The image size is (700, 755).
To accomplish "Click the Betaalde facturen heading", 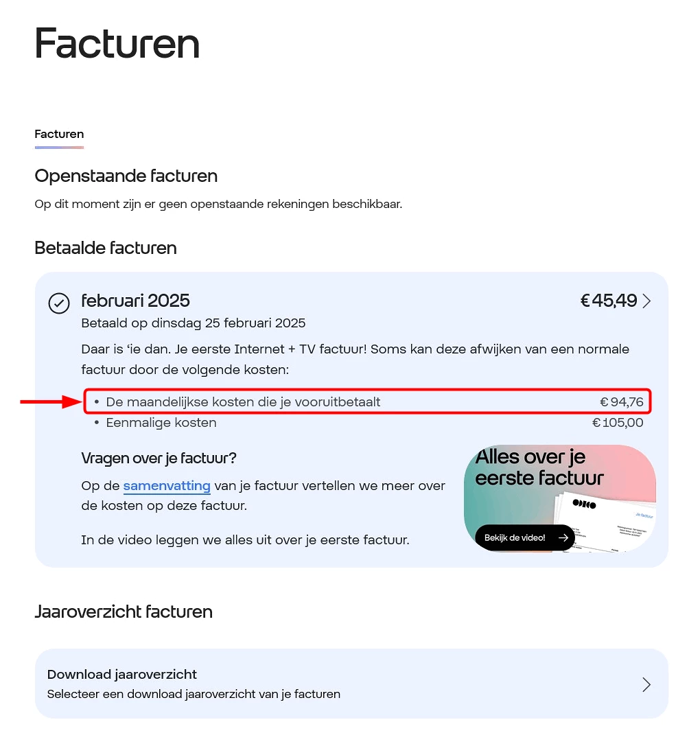I will point(106,248).
